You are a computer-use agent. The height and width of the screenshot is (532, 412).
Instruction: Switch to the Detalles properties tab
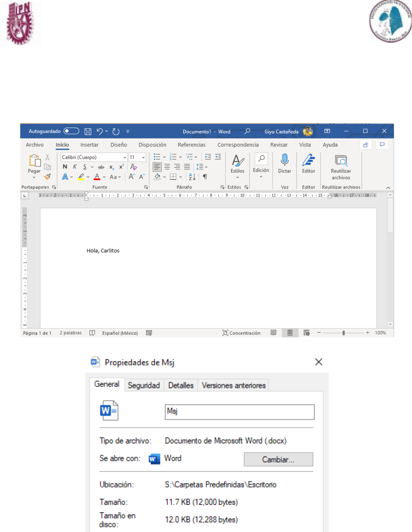[181, 386]
